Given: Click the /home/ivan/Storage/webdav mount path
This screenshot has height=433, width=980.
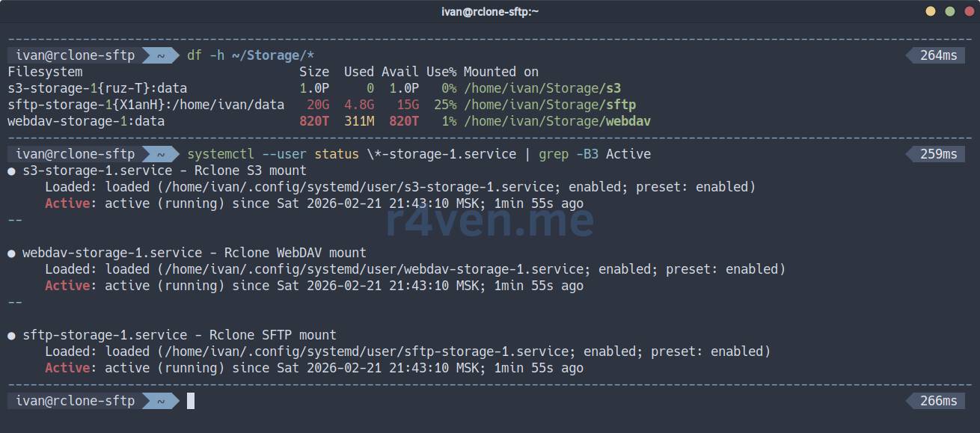Looking at the screenshot, I should [x=557, y=121].
